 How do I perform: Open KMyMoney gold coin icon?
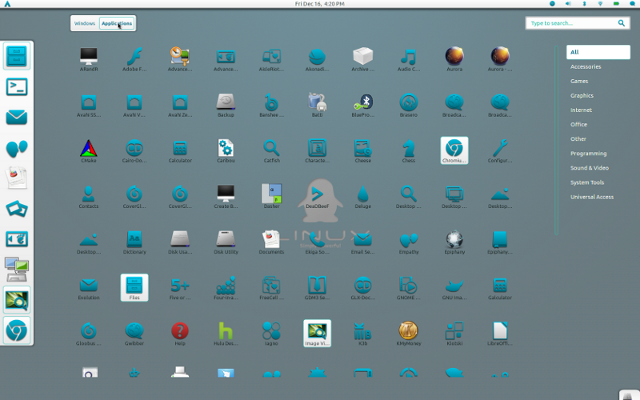(409, 333)
